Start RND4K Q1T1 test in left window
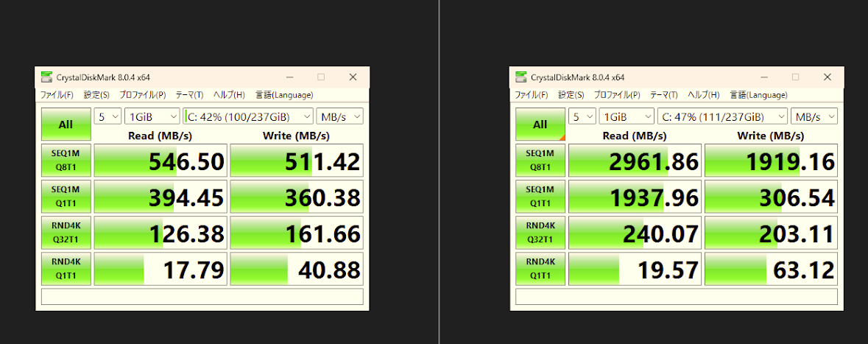The image size is (868, 344). 66,269
